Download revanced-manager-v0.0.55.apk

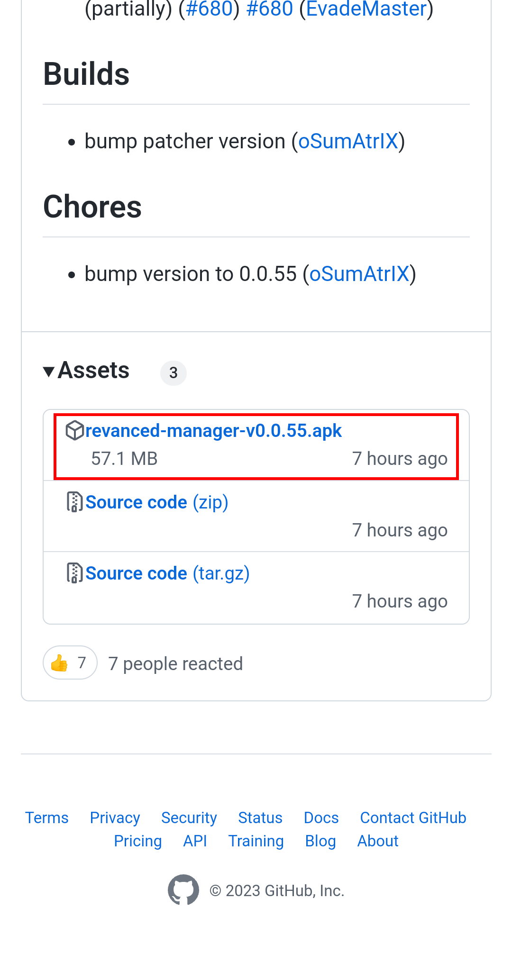click(213, 431)
